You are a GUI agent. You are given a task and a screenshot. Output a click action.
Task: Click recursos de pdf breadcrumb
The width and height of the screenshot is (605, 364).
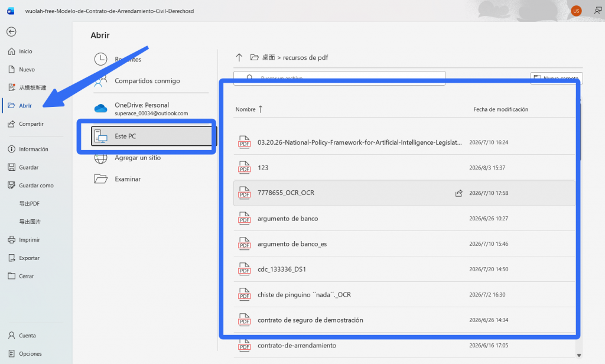click(305, 57)
